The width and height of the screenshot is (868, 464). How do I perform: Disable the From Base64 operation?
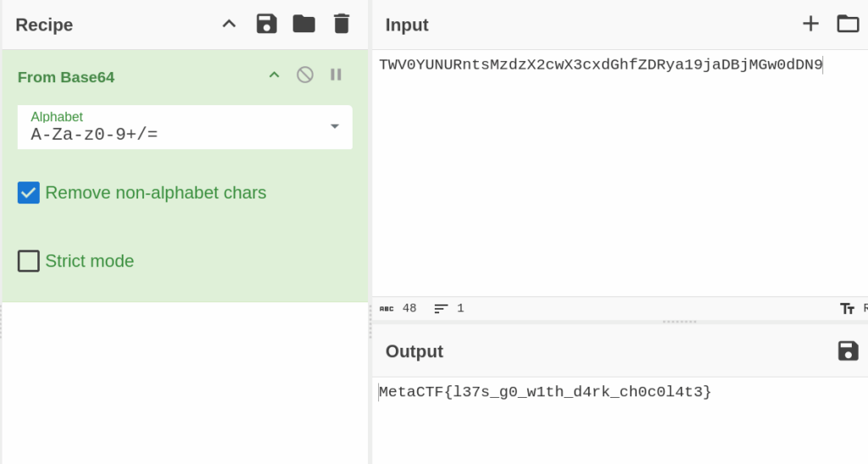[x=305, y=75]
